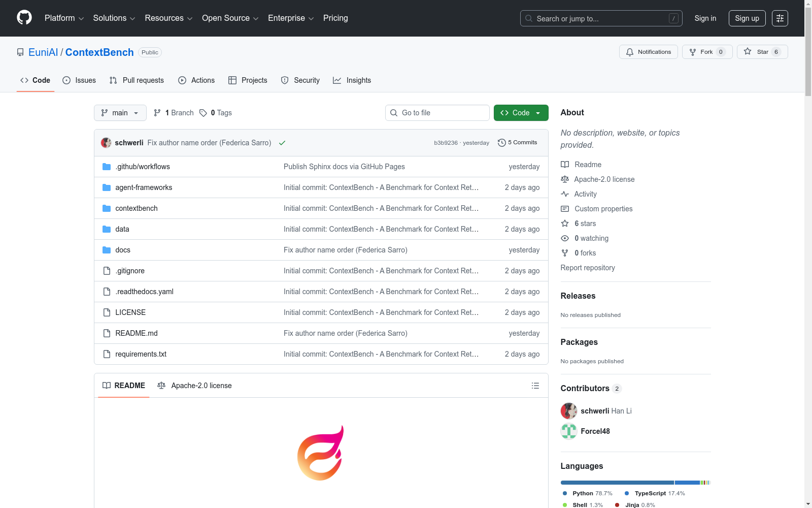Open the data folder
Image resolution: width=812 pixels, height=508 pixels.
point(122,229)
